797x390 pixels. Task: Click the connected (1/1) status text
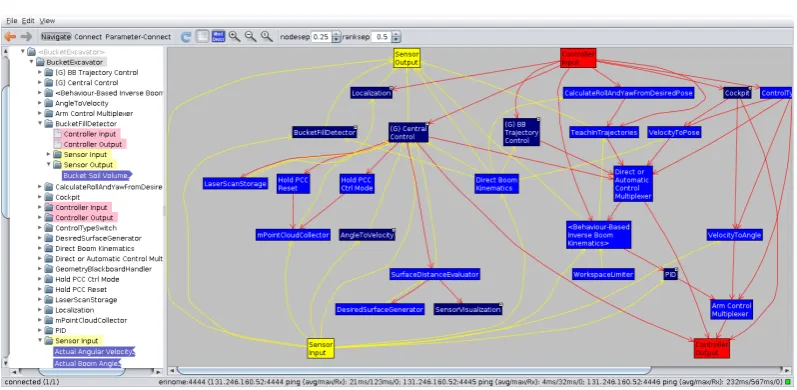click(32, 382)
